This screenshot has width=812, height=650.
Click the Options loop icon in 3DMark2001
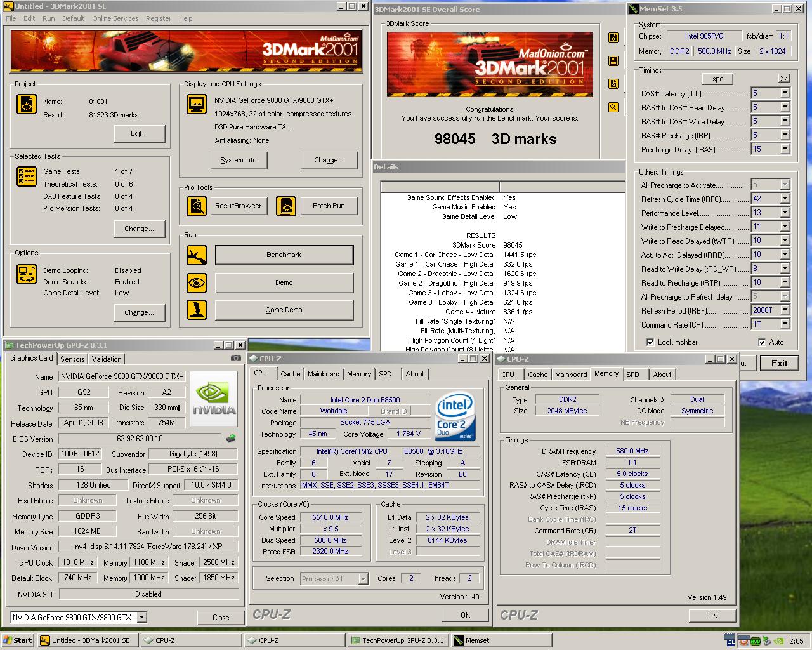pyautogui.click(x=27, y=274)
